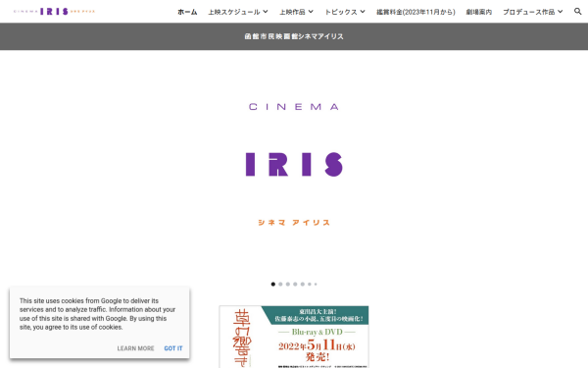The image size is (588, 368).
Task: Open the 上映作品 menu item
Action: tap(292, 12)
